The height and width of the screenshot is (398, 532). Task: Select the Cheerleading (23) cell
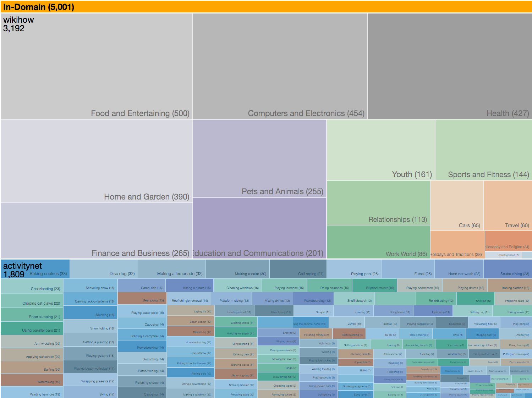coord(32,286)
